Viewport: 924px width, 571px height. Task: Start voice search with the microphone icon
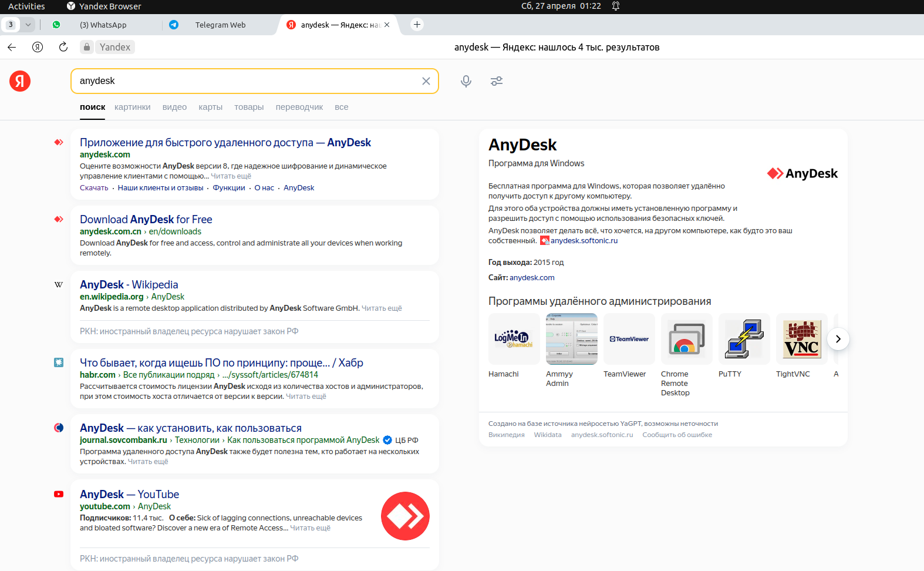coord(466,81)
